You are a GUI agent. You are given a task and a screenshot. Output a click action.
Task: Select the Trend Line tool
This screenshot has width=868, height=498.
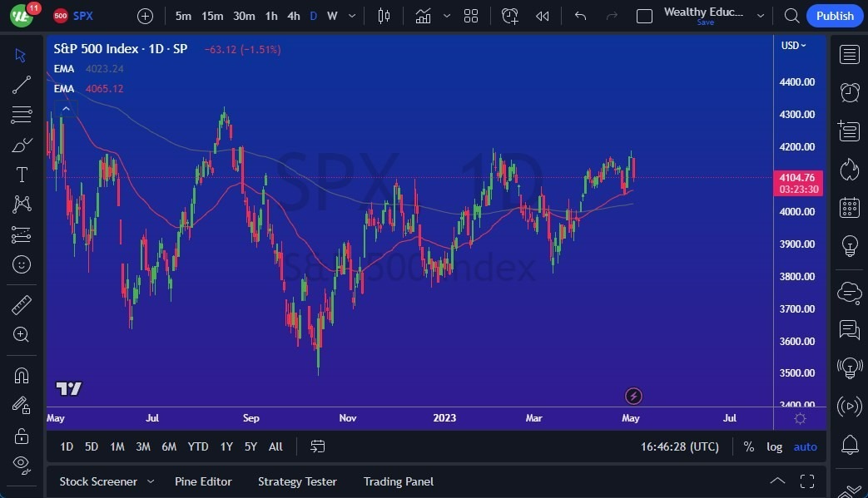[21, 84]
